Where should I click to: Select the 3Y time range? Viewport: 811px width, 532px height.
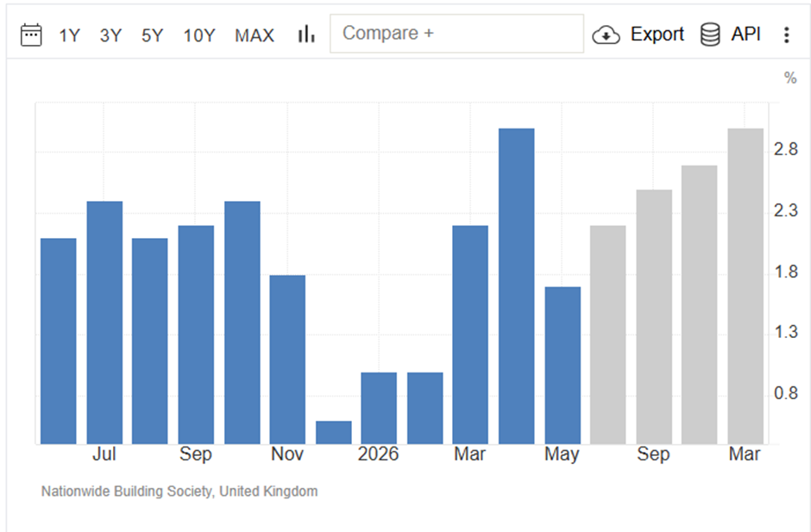click(x=110, y=35)
